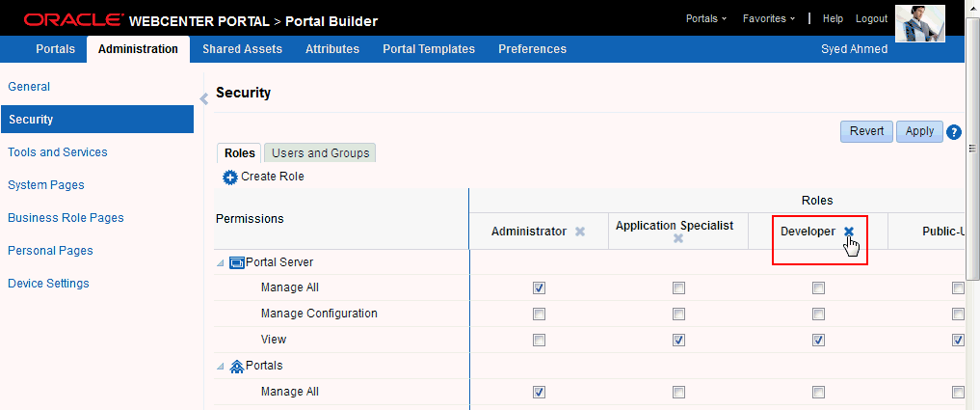980x410 pixels.
Task: Click the Apply button
Action: coord(919,131)
